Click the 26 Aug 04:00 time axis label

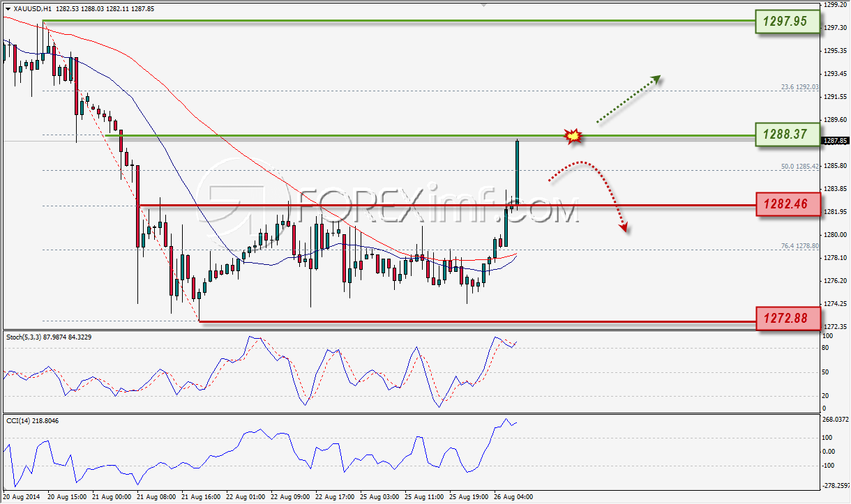click(513, 496)
